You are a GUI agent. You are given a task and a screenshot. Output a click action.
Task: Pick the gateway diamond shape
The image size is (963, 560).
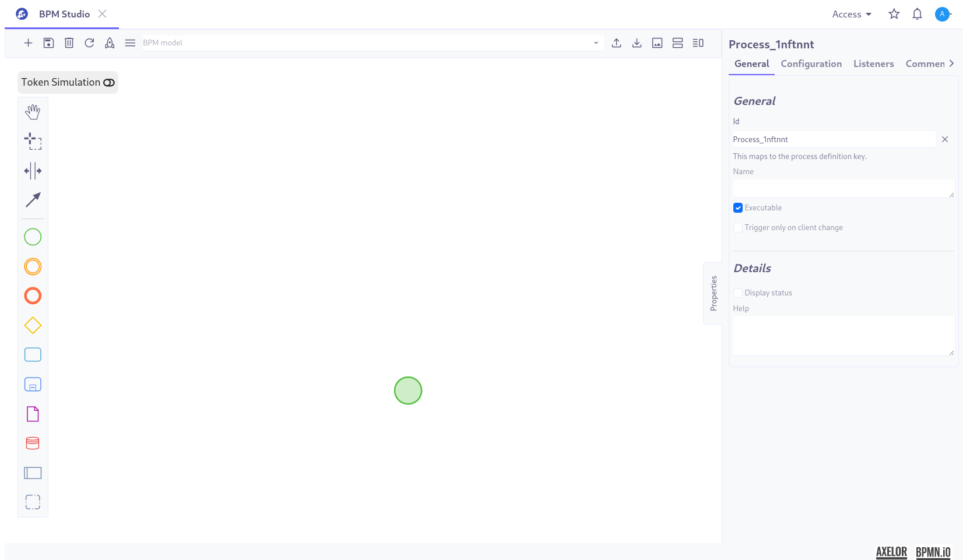(x=33, y=325)
